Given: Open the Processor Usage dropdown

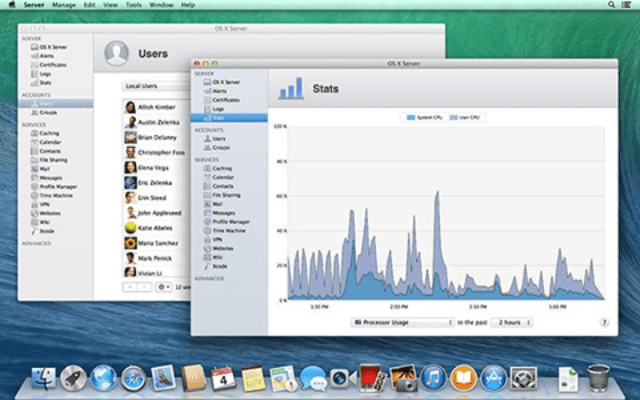Looking at the screenshot, I should 402,322.
